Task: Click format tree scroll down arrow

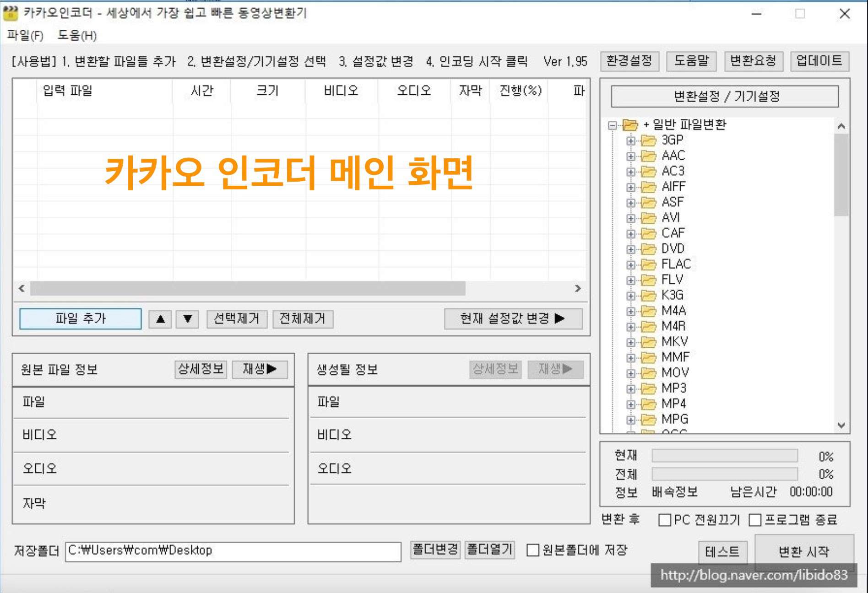Action: click(x=841, y=425)
